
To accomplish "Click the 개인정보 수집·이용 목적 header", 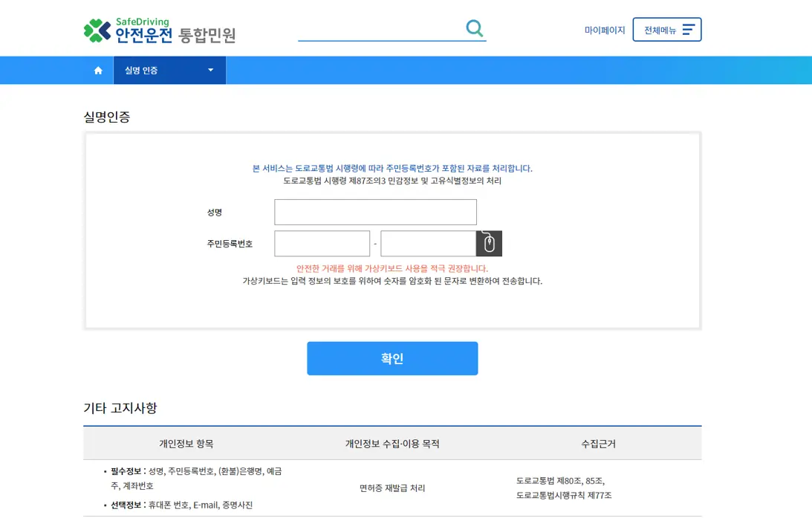I will point(393,442).
